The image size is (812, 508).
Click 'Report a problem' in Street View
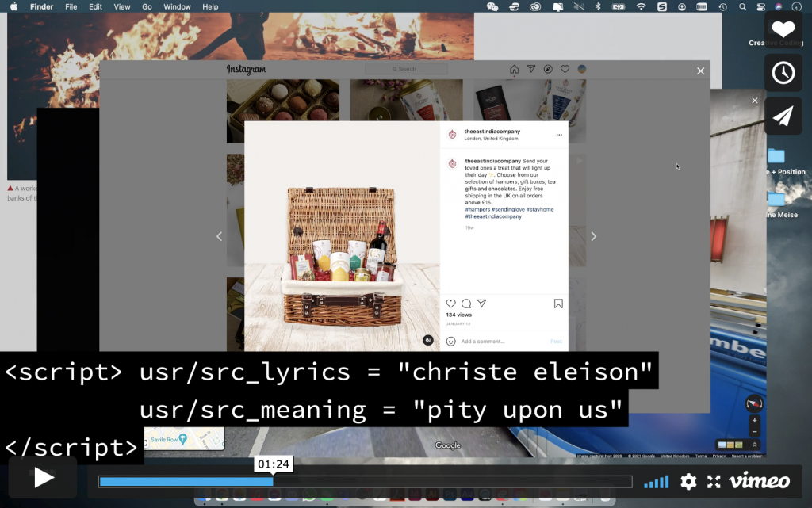(747, 456)
